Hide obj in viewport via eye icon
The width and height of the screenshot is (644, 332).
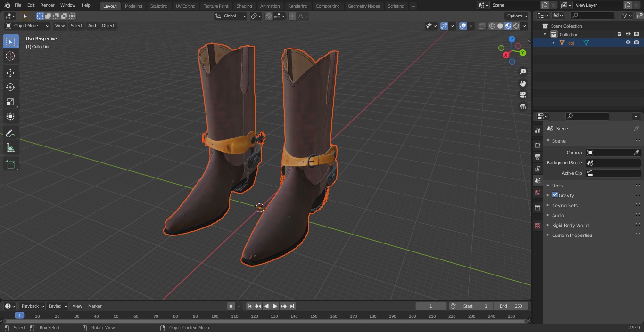point(628,42)
